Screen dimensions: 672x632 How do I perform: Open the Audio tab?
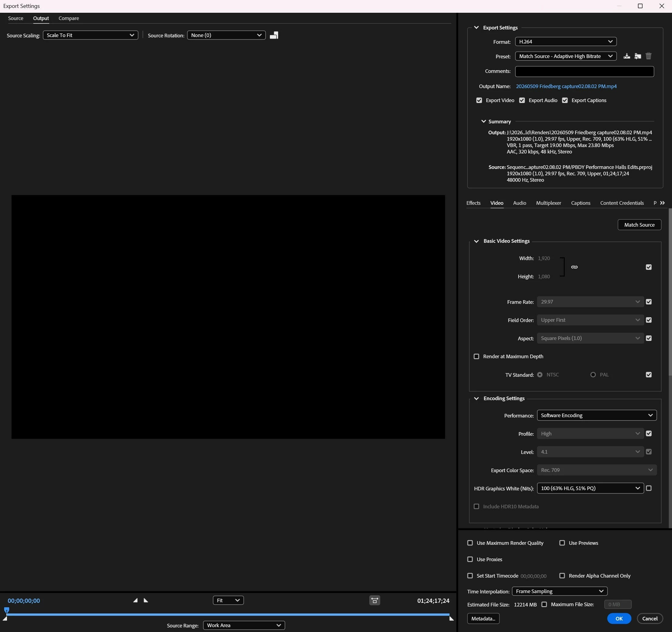519,203
